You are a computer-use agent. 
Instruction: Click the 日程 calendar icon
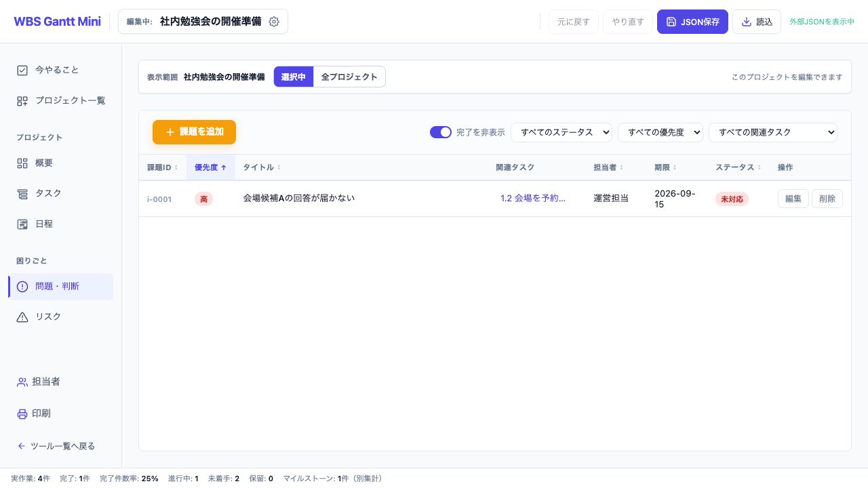click(x=22, y=224)
